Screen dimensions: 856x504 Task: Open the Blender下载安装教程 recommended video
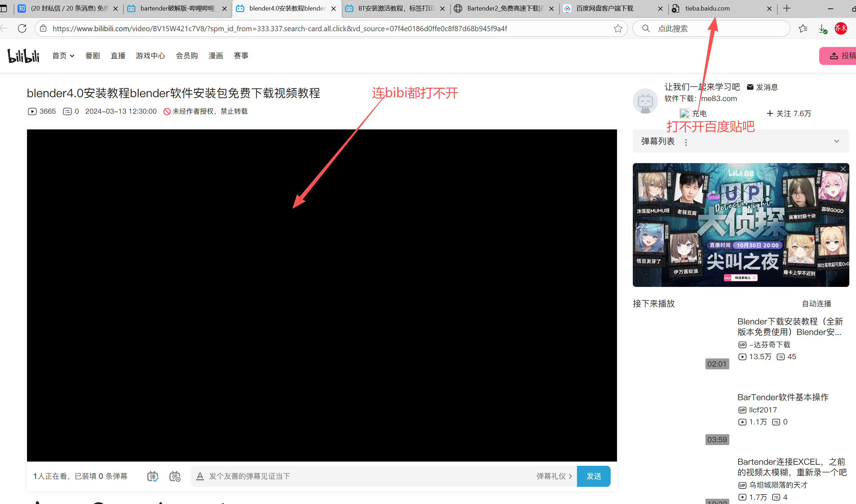pyautogui.click(x=790, y=327)
